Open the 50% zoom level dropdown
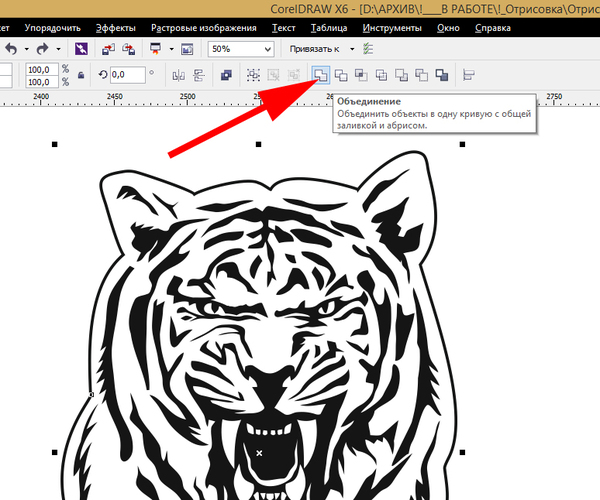This screenshot has height=500, width=600. (x=267, y=48)
